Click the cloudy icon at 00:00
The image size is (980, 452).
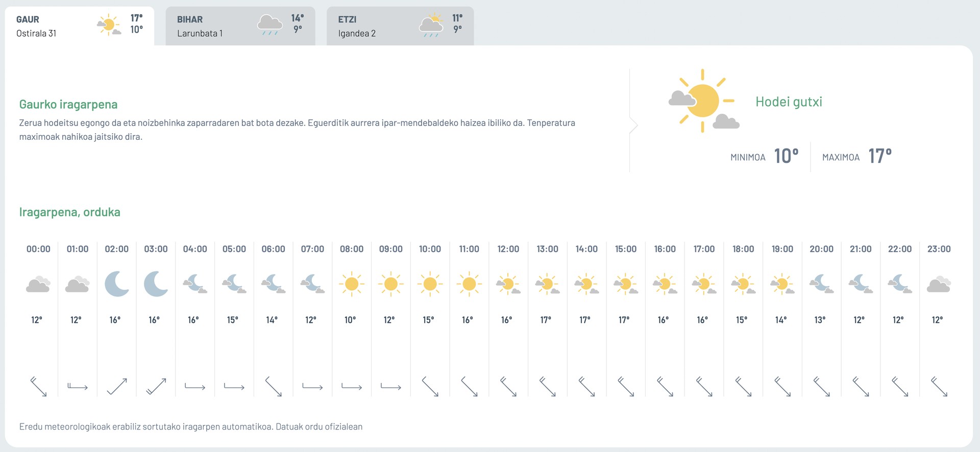click(x=38, y=284)
